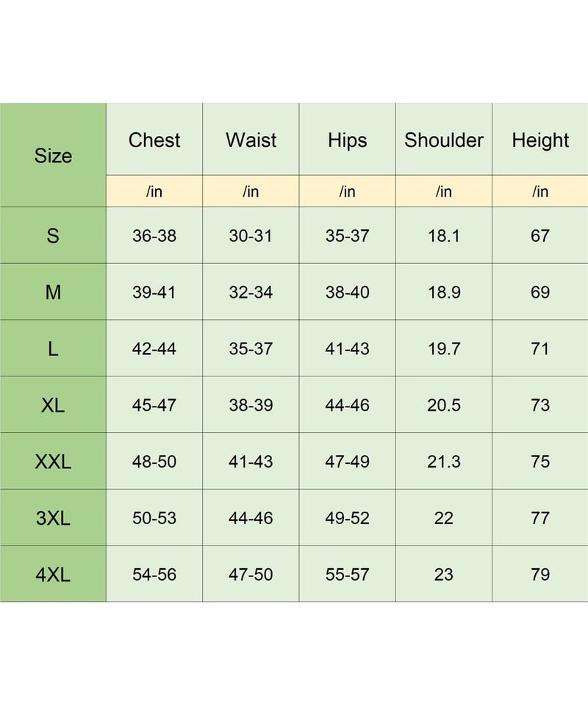The width and height of the screenshot is (588, 705).
Task: Select the XXL size row label
Action: tap(53, 462)
